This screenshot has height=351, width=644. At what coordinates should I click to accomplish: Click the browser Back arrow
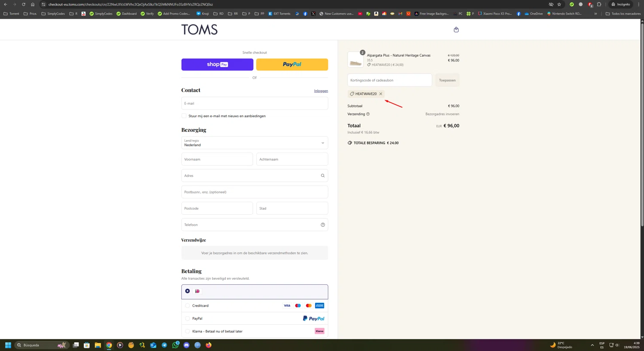coord(6,4)
